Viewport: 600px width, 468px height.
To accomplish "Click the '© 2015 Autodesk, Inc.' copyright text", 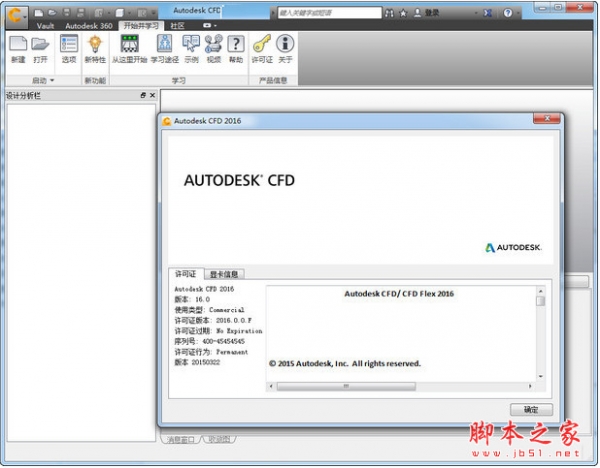I will (x=344, y=364).
